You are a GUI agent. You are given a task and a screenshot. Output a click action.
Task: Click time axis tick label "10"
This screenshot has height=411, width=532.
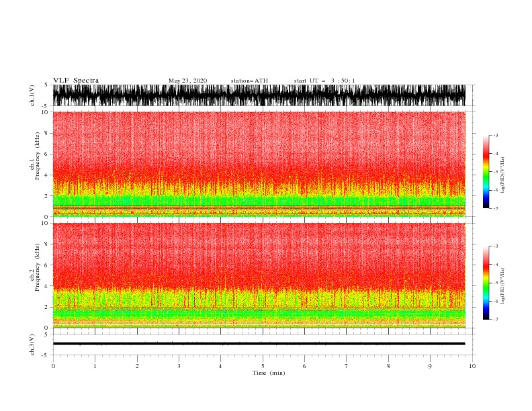click(x=472, y=366)
